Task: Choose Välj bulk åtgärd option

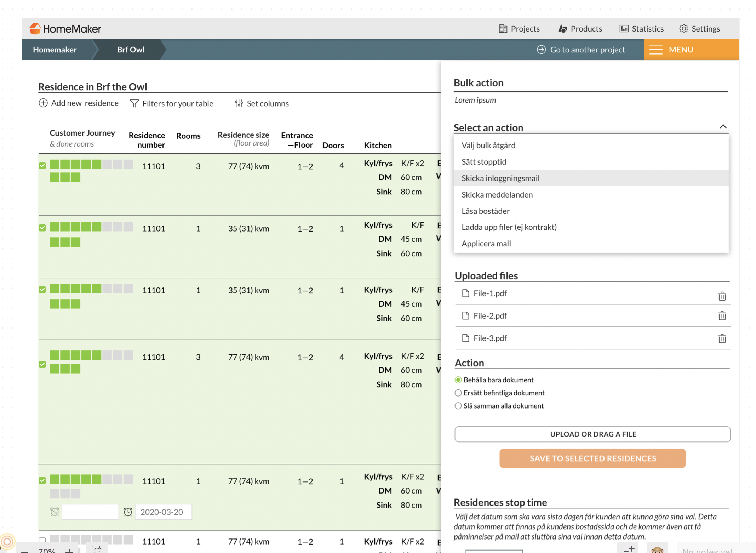Action: point(591,145)
